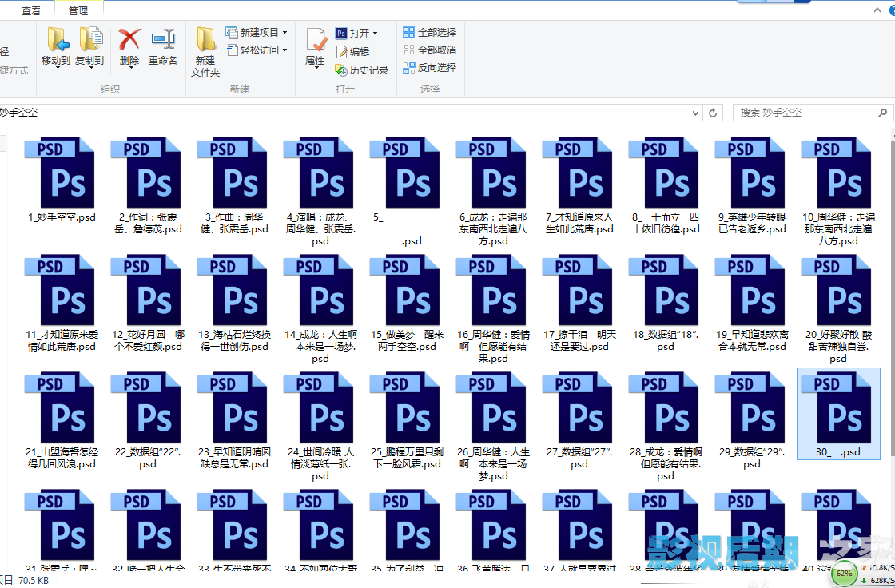The width and height of the screenshot is (895, 588).
Task: Click Select all (全部选择)
Action: tap(430, 32)
